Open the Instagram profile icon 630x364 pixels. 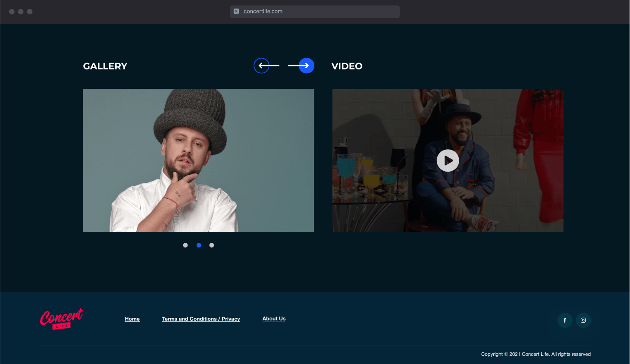coord(583,320)
